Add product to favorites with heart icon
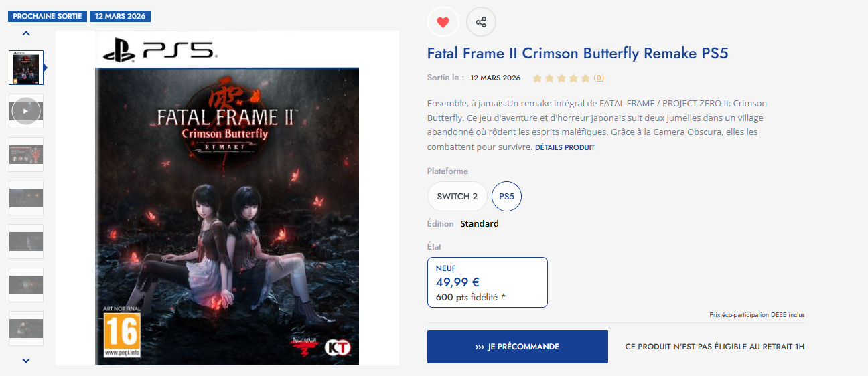Image resolution: width=868 pixels, height=376 pixels. point(443,22)
